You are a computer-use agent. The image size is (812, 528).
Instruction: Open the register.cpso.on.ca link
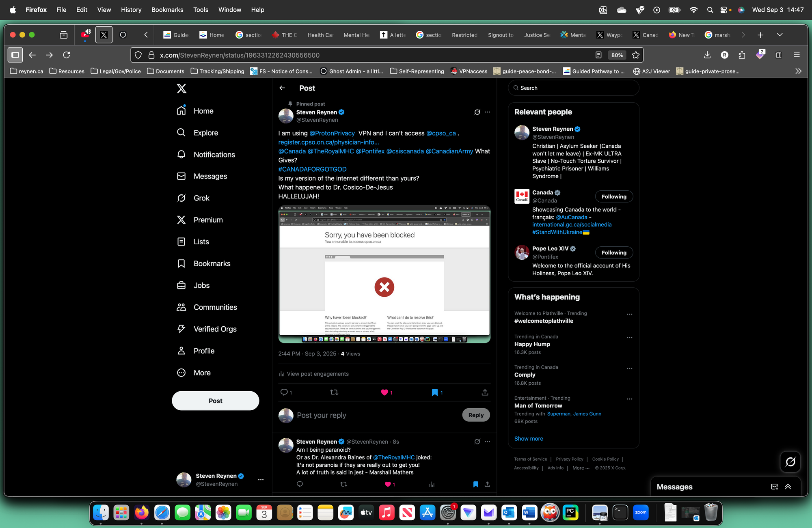pos(328,142)
